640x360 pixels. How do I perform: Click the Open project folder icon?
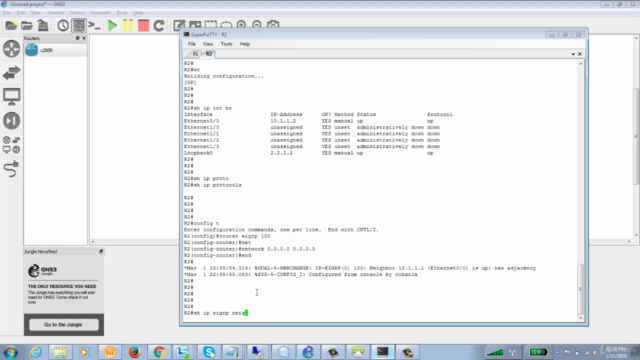(x=27, y=26)
